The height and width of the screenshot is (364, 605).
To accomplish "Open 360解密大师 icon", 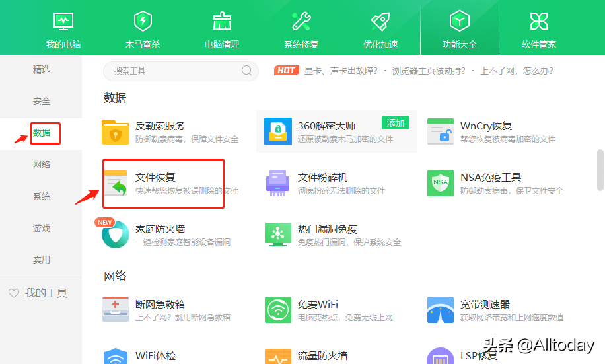I will click(278, 131).
